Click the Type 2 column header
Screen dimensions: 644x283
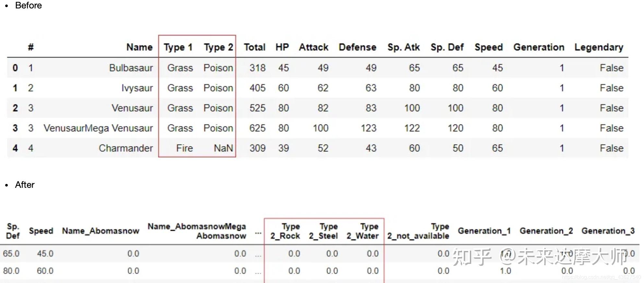pyautogui.click(x=218, y=47)
